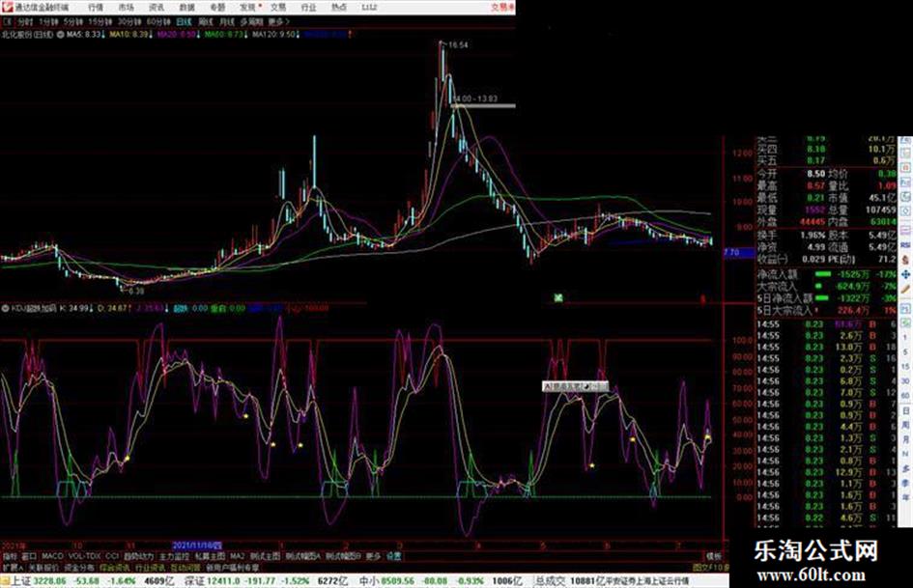913x588 pixels.
Task: Open the 行业 menu
Action: pos(308,7)
